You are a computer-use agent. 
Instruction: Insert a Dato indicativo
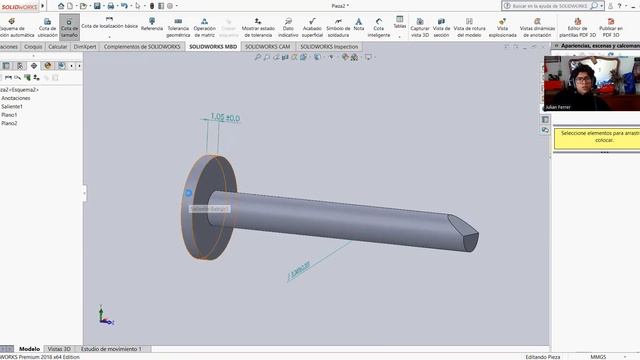288,27
